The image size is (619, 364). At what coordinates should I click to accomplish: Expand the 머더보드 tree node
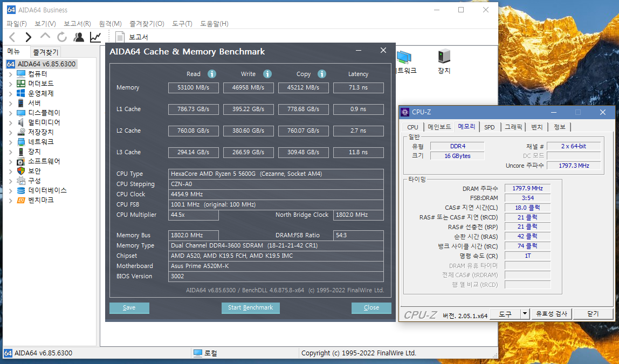[10, 84]
